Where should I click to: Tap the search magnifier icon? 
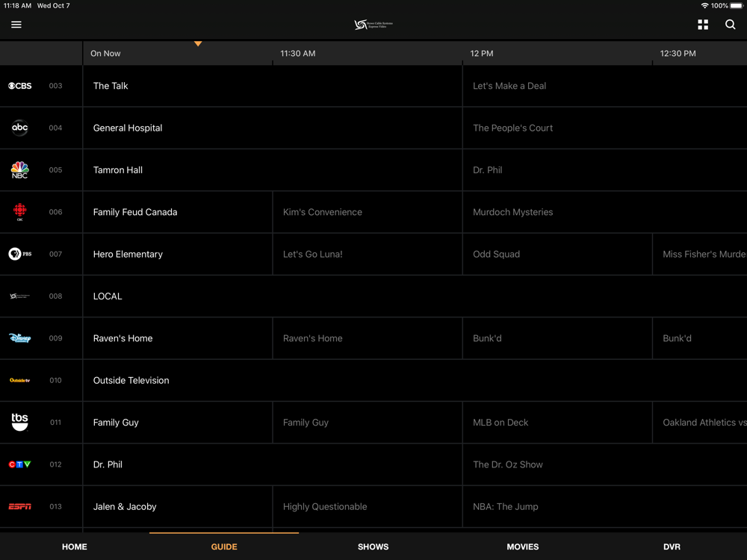click(x=730, y=25)
